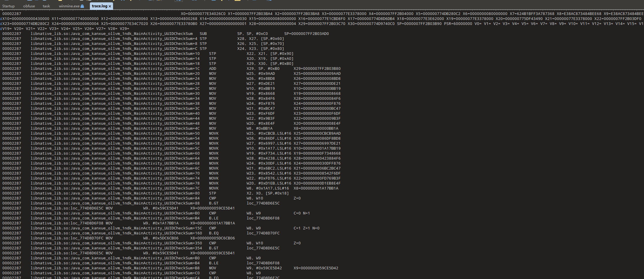Viewport: 644px width, 279px height.
Task: Select the task tab
Action: point(46,6)
